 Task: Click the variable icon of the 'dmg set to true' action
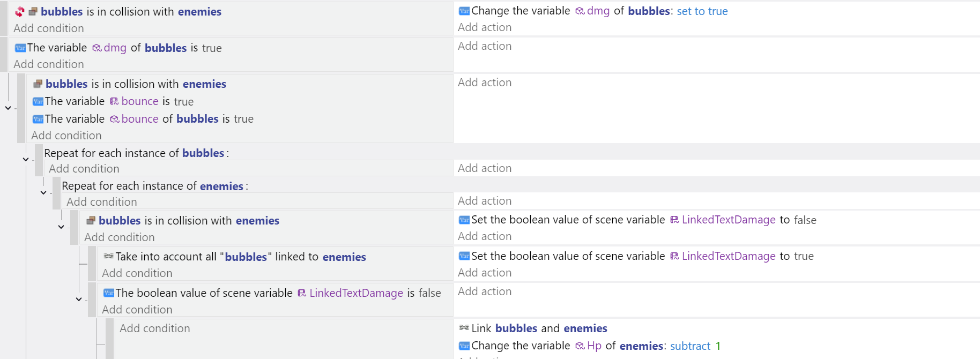[464, 11]
